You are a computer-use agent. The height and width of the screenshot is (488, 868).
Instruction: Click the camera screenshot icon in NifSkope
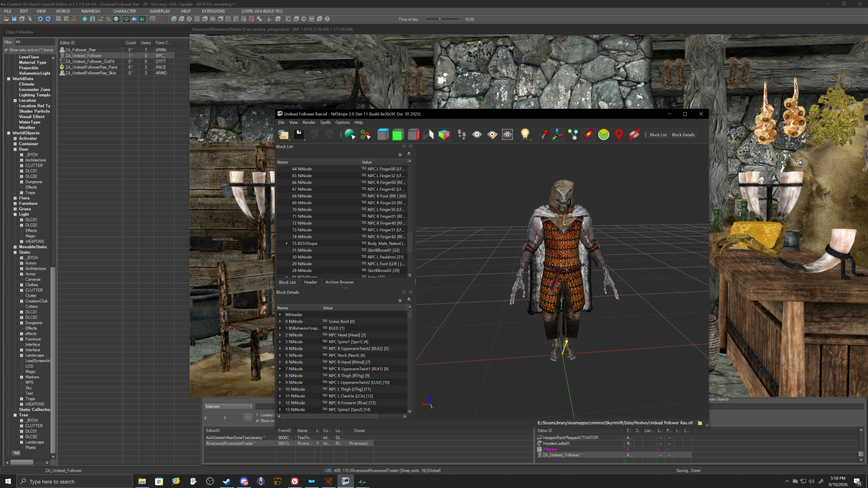(x=508, y=135)
